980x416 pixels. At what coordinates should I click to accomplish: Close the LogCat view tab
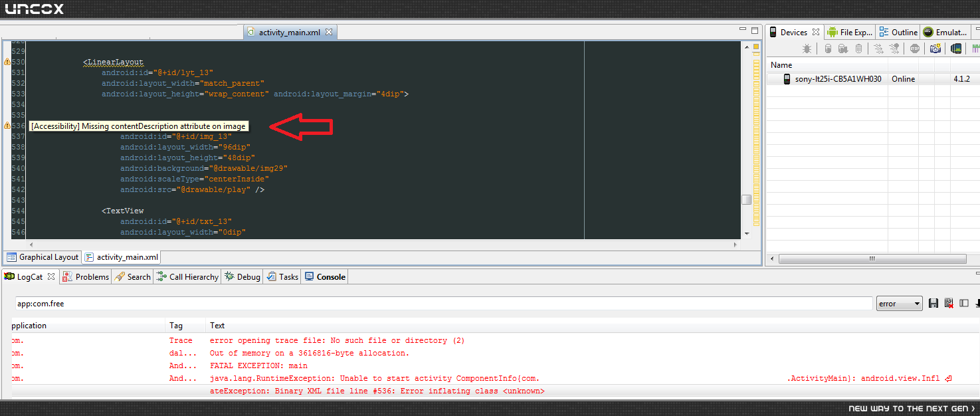click(51, 276)
